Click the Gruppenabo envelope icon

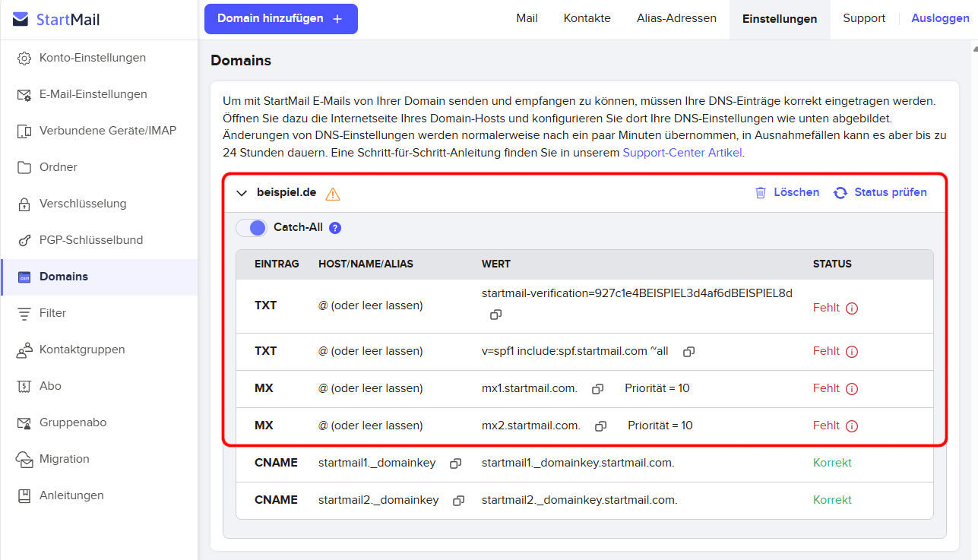[x=24, y=423]
